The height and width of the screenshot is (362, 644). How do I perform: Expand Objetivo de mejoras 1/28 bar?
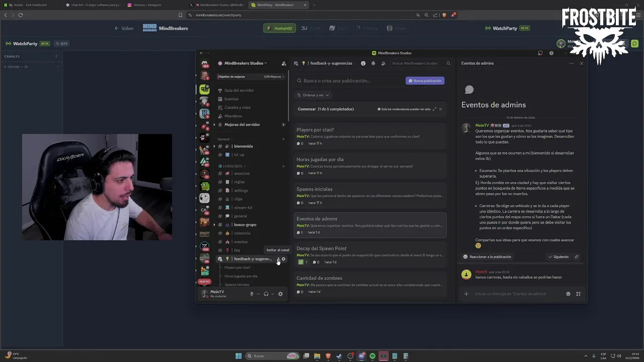251,76
